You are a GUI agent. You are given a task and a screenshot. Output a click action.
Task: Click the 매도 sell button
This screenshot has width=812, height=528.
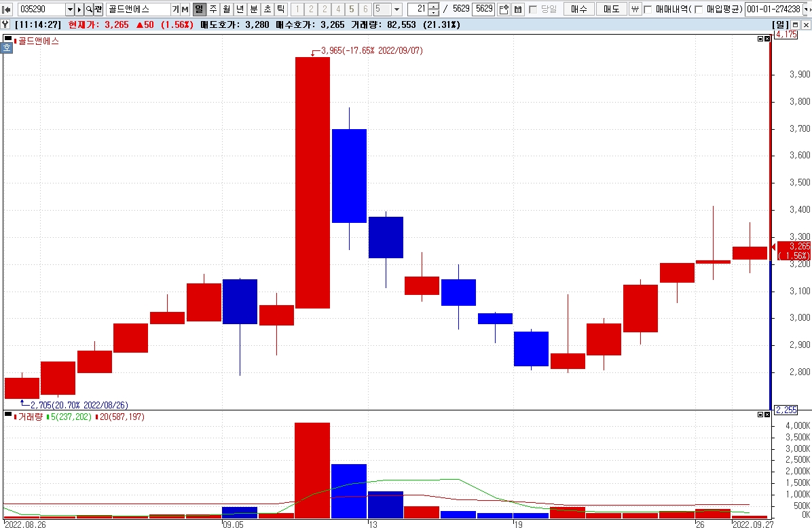coord(611,10)
